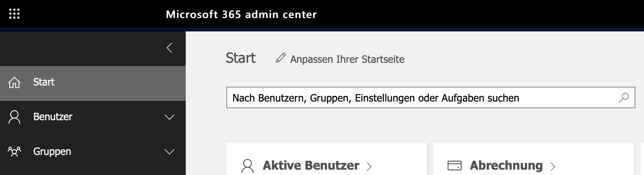Open the Abrechnung card title
This screenshot has width=644, height=175.
[506, 166]
